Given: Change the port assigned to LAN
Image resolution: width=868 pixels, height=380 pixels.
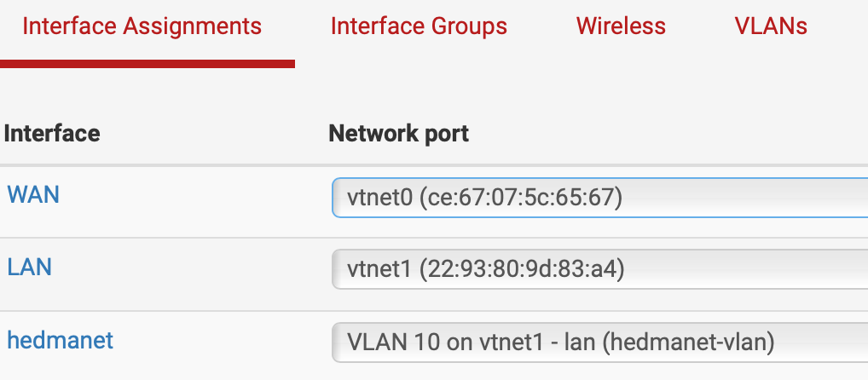Looking at the screenshot, I should pos(599,271).
